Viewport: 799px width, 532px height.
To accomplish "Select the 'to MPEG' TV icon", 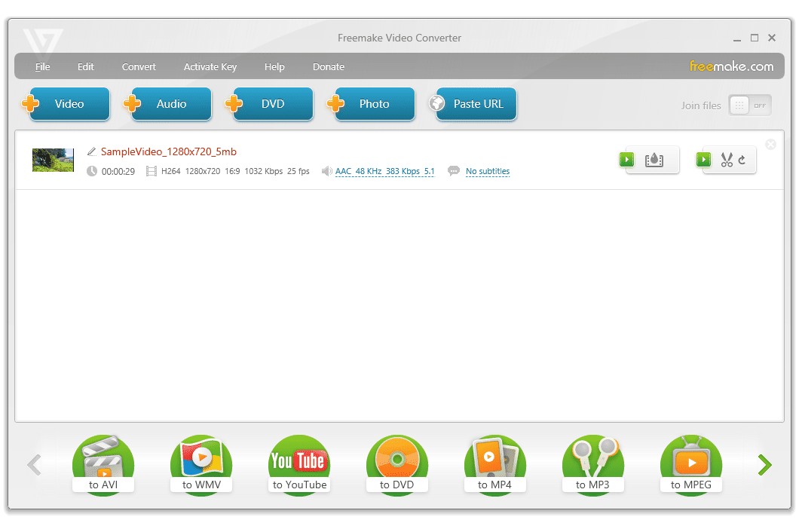I will tap(691, 460).
